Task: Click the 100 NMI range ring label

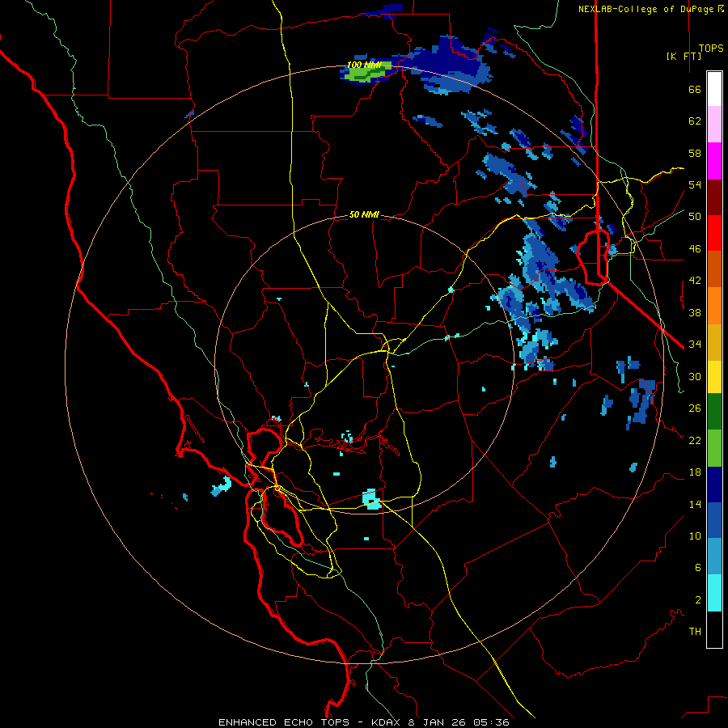Action: (x=364, y=65)
